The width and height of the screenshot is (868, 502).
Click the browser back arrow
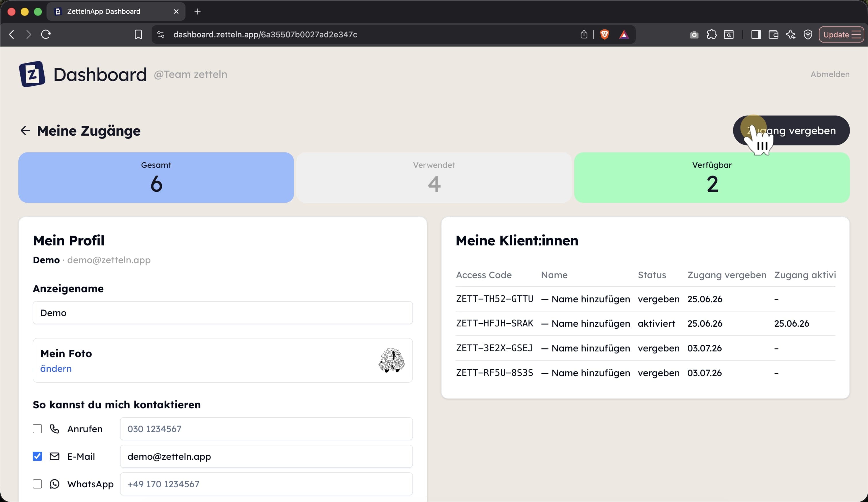(12, 34)
